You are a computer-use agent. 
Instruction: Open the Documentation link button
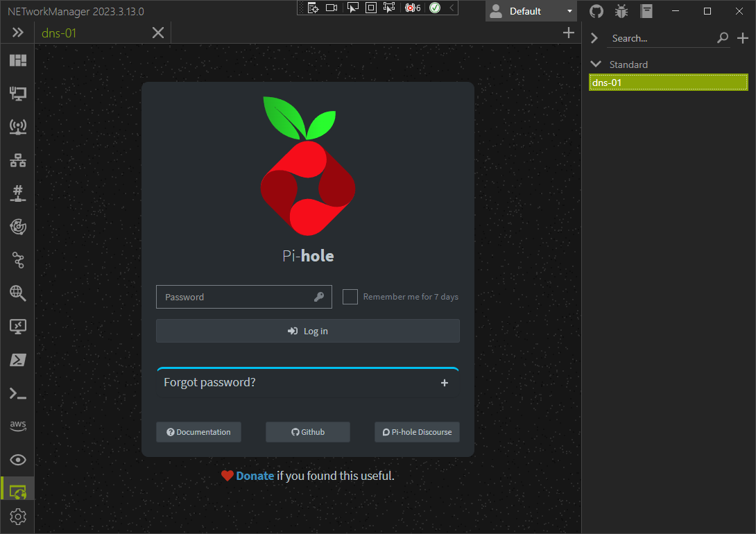(x=198, y=432)
